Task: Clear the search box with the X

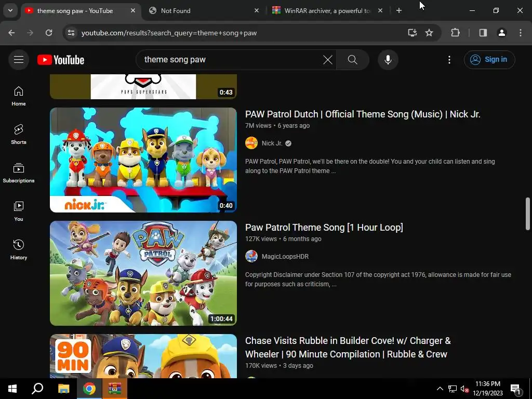Action: coord(328,60)
